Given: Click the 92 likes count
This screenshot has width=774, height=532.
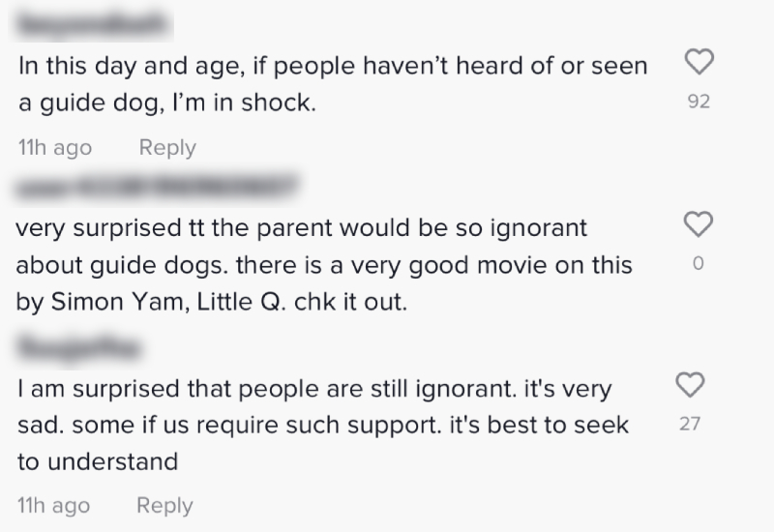Looking at the screenshot, I should point(699,102).
